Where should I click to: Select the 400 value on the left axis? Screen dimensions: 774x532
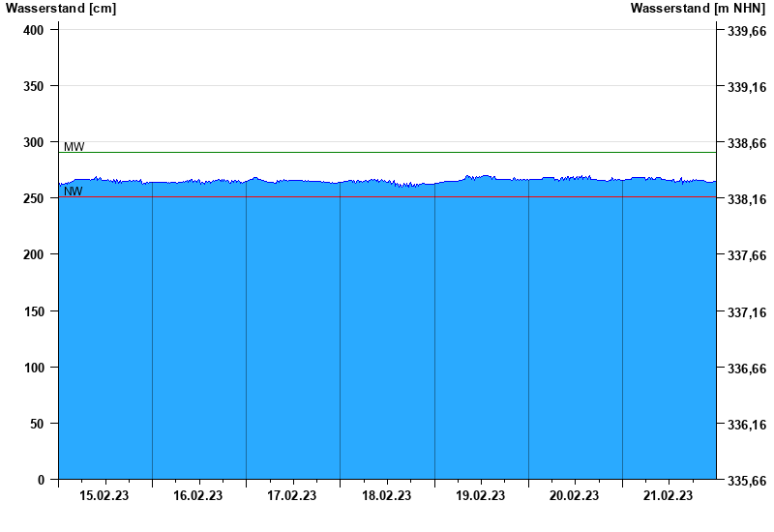34,30
